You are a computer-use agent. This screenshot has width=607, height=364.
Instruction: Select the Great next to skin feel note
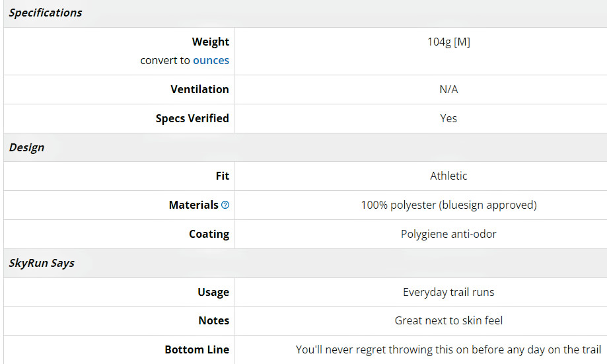(x=448, y=320)
